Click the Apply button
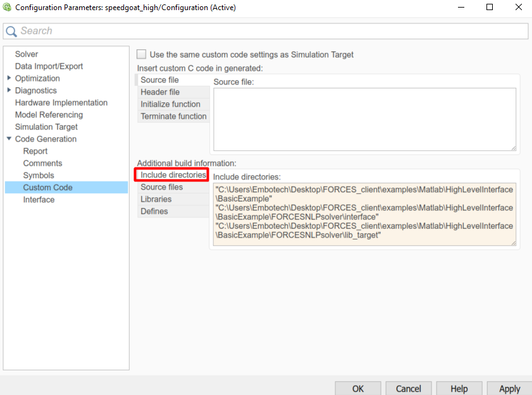This screenshot has height=395, width=532. 509,388
